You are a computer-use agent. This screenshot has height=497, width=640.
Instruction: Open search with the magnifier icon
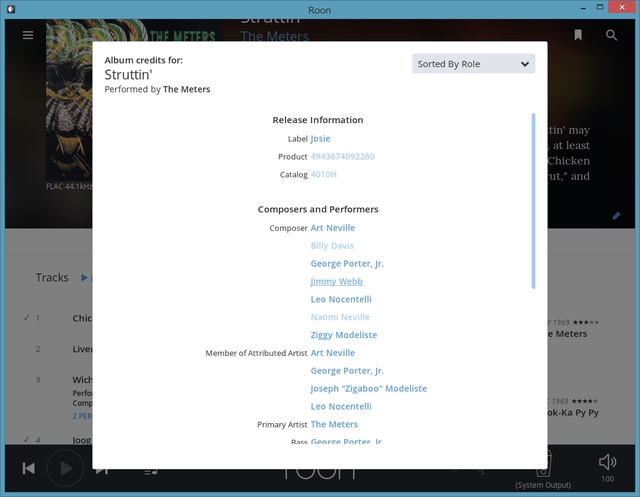(611, 35)
